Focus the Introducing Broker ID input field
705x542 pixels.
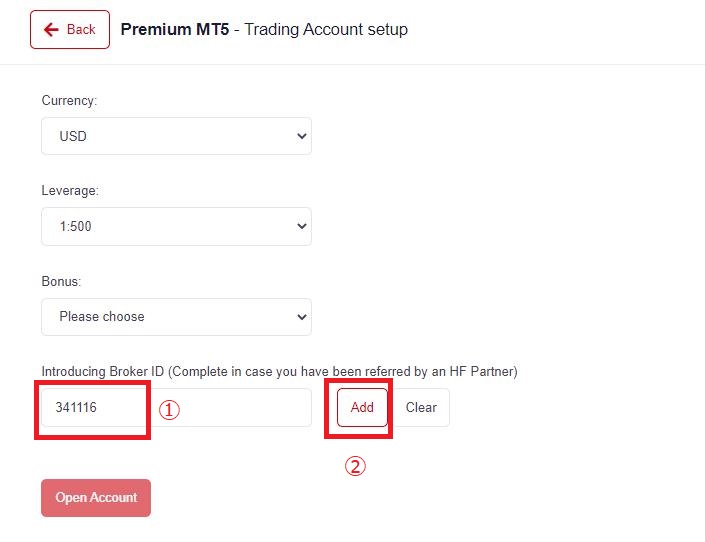pyautogui.click(x=240, y=408)
